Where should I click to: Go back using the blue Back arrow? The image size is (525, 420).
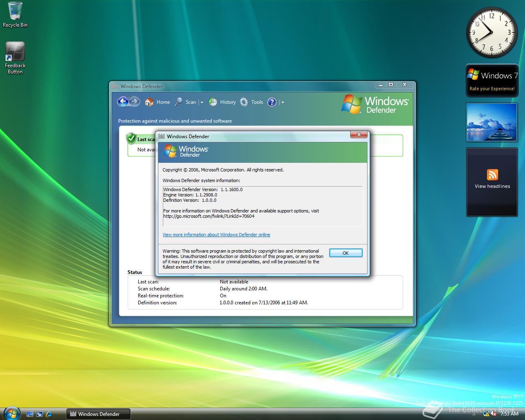tap(123, 102)
